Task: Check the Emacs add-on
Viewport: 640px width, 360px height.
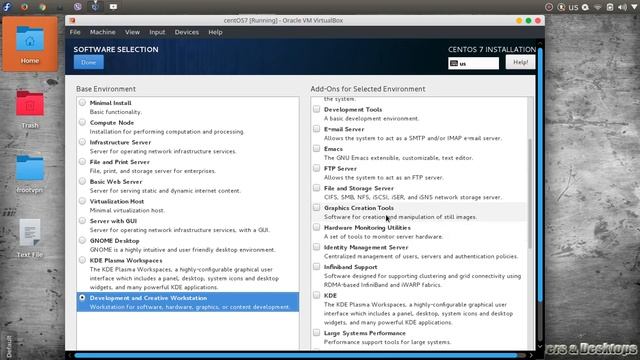Action: (x=316, y=148)
